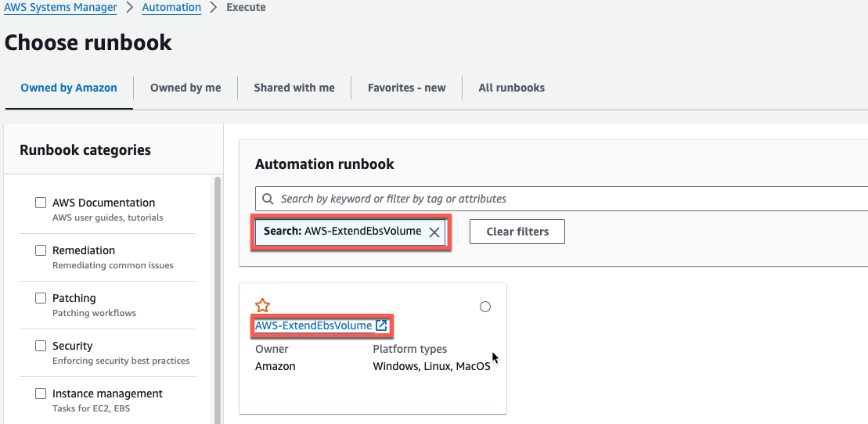Click the Owner label in card
The height and width of the screenshot is (424, 868).
click(x=272, y=349)
